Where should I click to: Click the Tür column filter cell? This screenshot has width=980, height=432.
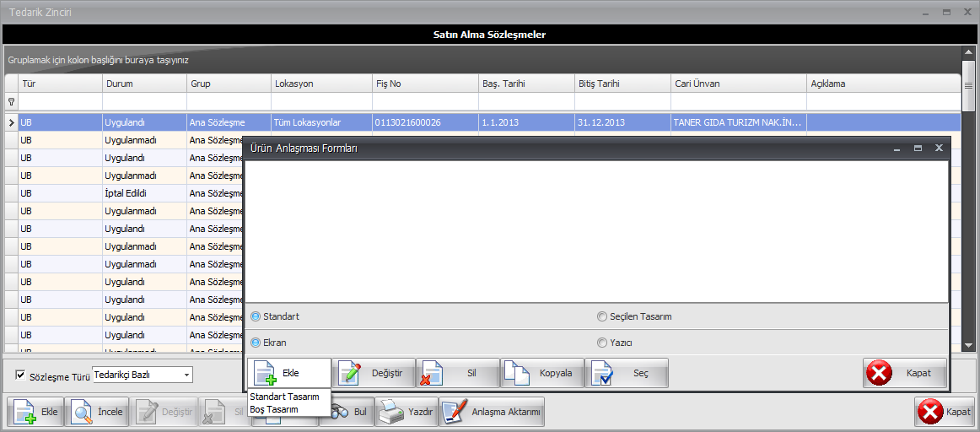59,101
